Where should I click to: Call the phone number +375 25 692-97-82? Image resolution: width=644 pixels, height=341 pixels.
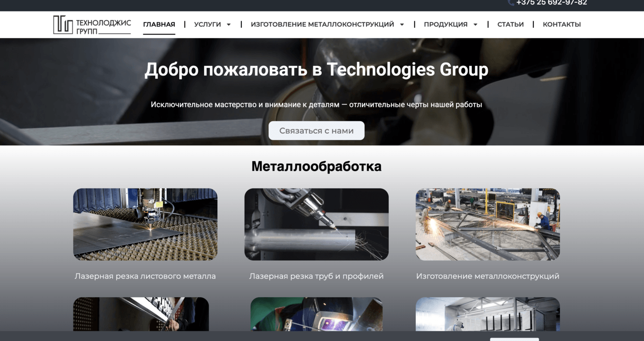tap(552, 2)
